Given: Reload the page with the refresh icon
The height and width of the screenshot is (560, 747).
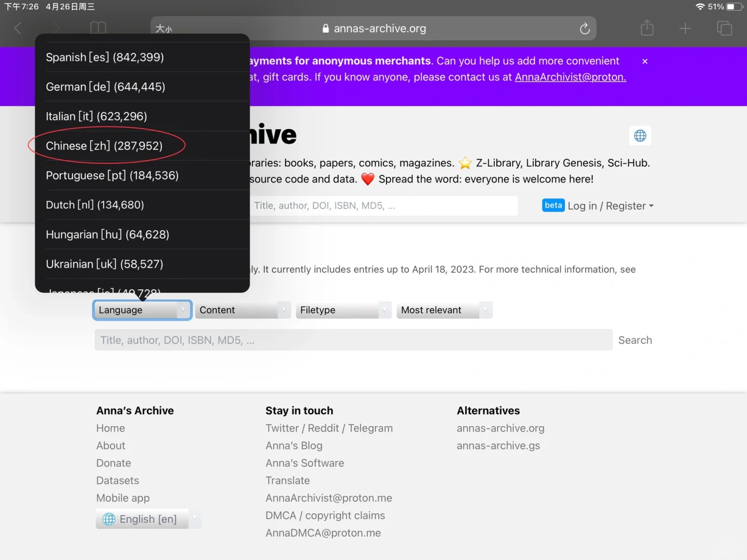Looking at the screenshot, I should click(x=585, y=29).
